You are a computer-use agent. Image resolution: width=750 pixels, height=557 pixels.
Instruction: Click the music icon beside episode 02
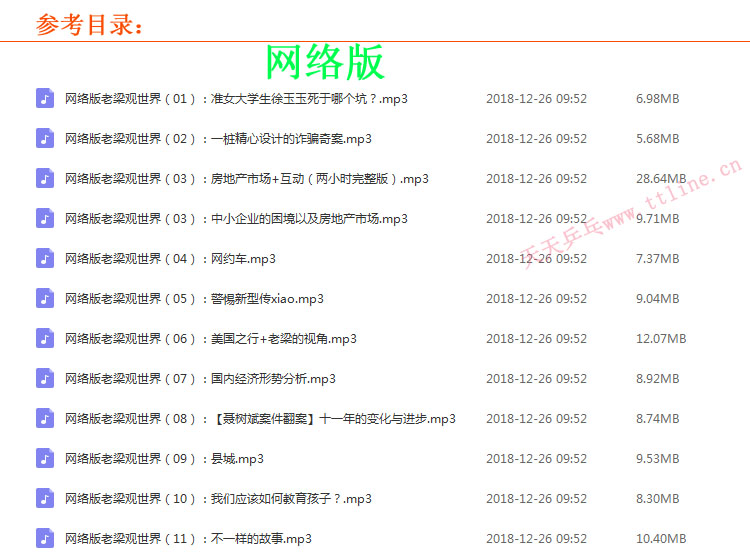point(45,138)
